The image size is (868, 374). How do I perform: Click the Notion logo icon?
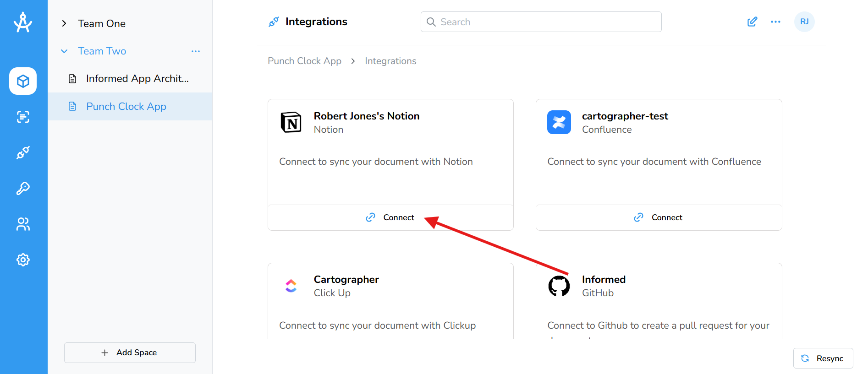pyautogui.click(x=291, y=122)
